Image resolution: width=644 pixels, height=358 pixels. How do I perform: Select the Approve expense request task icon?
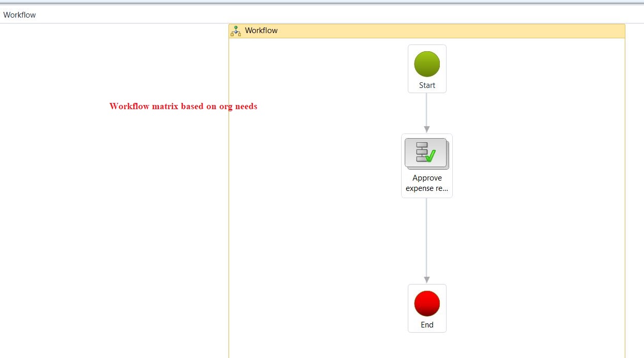coord(426,153)
